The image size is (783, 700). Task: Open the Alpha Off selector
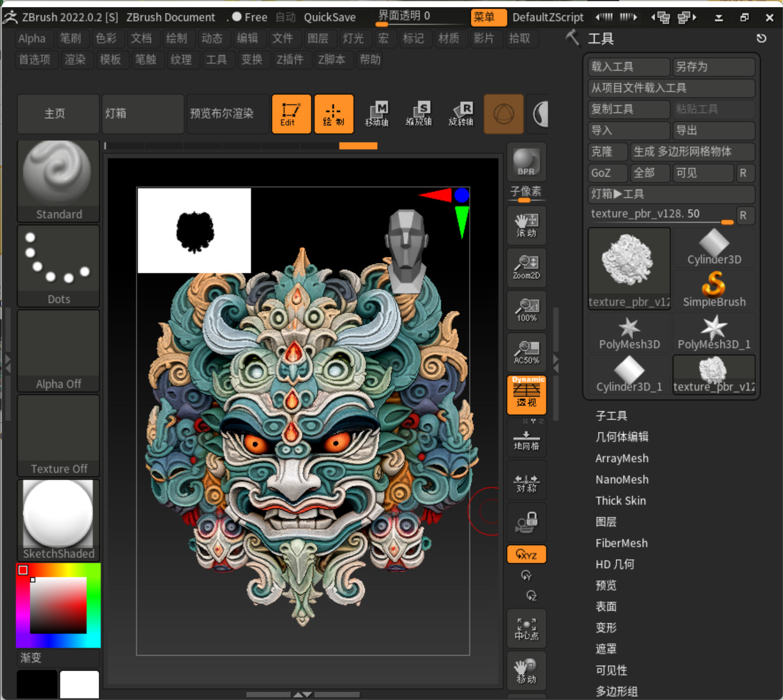click(58, 351)
